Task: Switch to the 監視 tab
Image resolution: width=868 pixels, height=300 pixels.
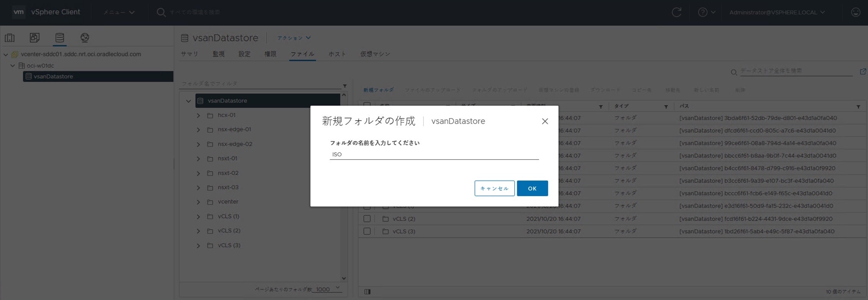Action: [218, 54]
